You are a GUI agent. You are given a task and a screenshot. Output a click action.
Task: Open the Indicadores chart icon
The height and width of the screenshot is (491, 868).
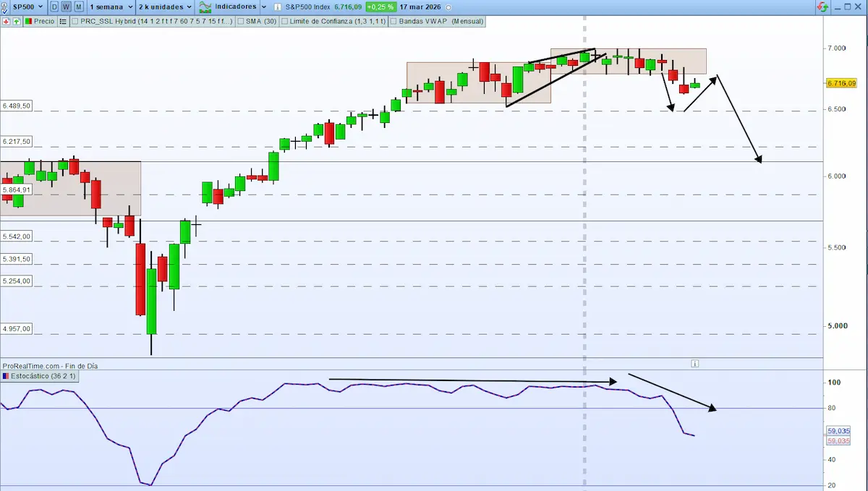[205, 7]
